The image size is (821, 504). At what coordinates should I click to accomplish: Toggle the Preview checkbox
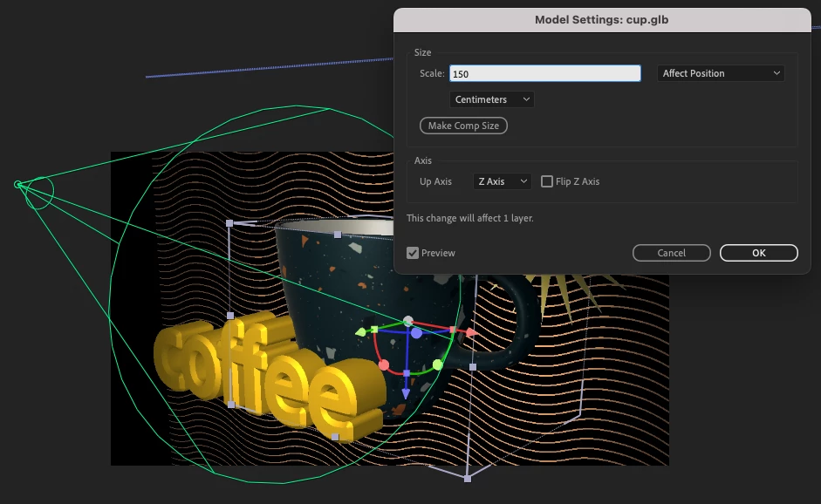(x=413, y=253)
